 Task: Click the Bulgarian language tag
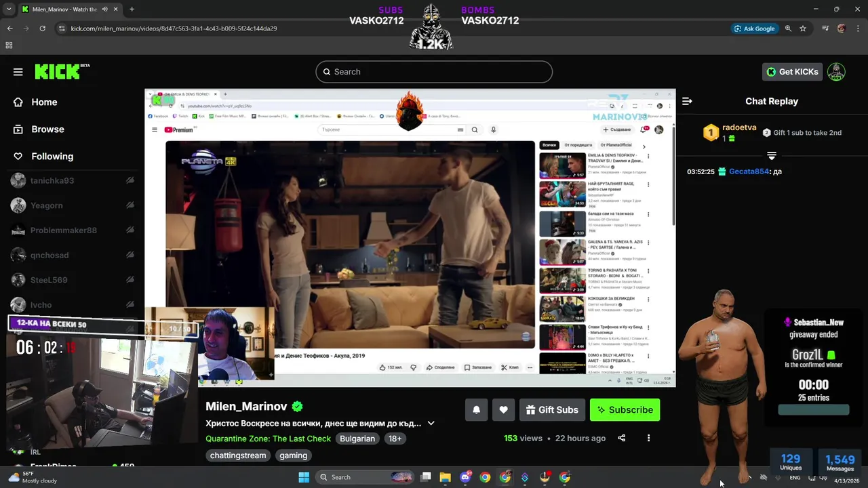357,439
